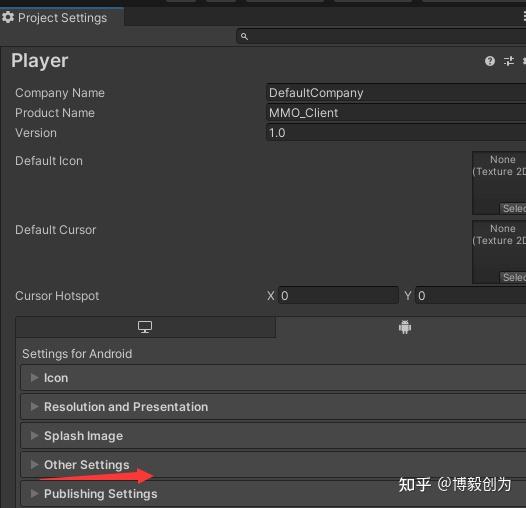The width and height of the screenshot is (526, 508).
Task: Expand the Icon section
Action: [x=273, y=378]
